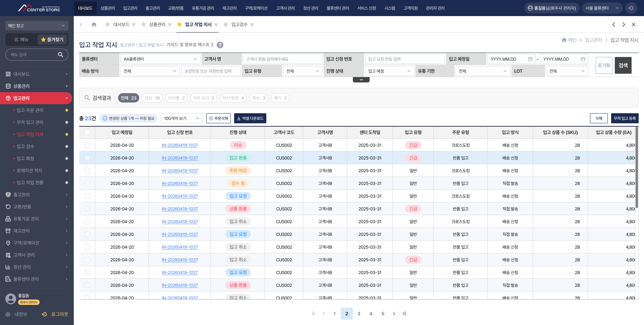Click the home icon in tab bar

tap(94, 24)
